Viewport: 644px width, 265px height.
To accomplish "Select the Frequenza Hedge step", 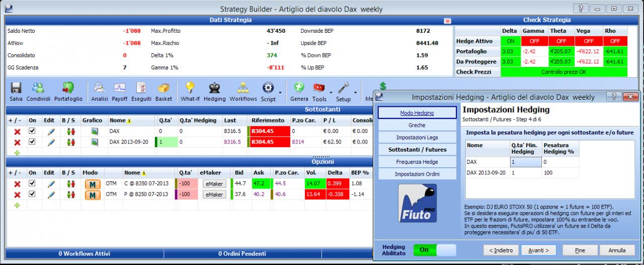I will (x=417, y=162).
